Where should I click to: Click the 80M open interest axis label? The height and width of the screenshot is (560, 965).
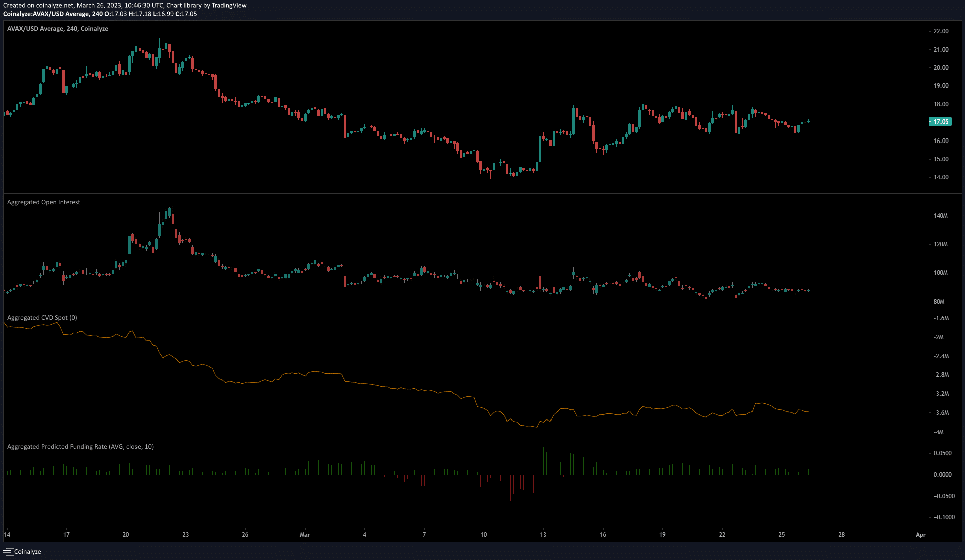939,302
